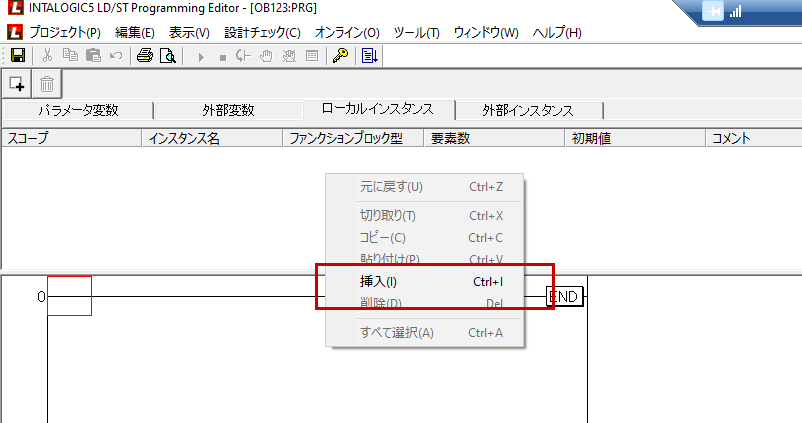Open Print Preview from the toolbar
802x423 pixels.
(167, 56)
